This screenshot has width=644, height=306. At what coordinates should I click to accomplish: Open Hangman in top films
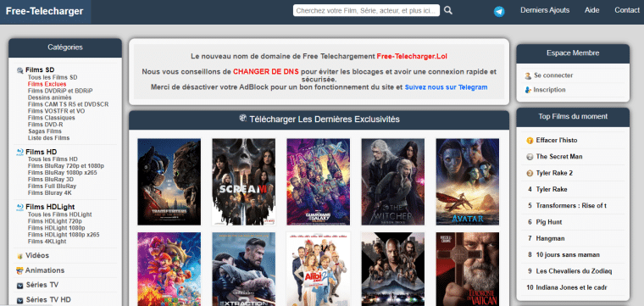tap(550, 239)
